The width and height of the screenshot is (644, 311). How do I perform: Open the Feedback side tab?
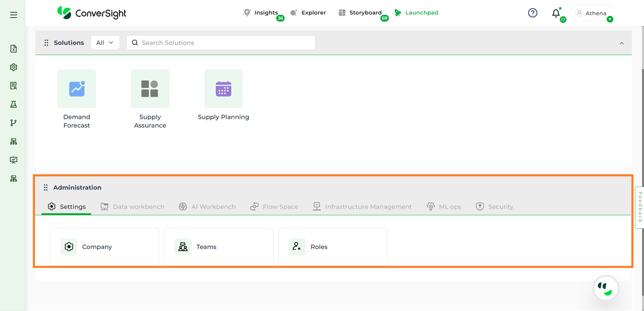(639, 207)
